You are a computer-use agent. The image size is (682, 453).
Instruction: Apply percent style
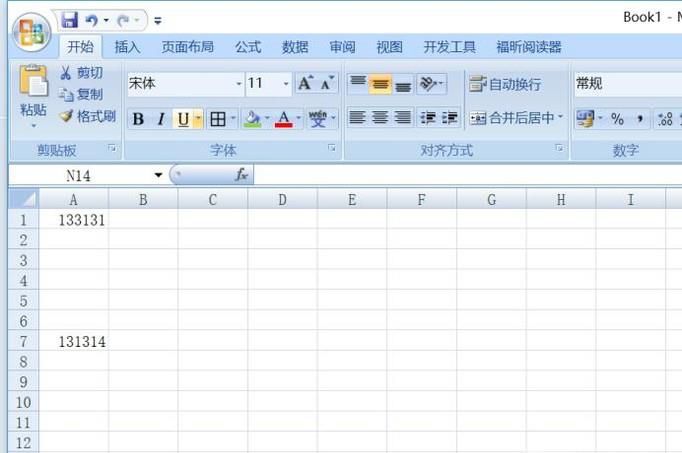(x=617, y=118)
